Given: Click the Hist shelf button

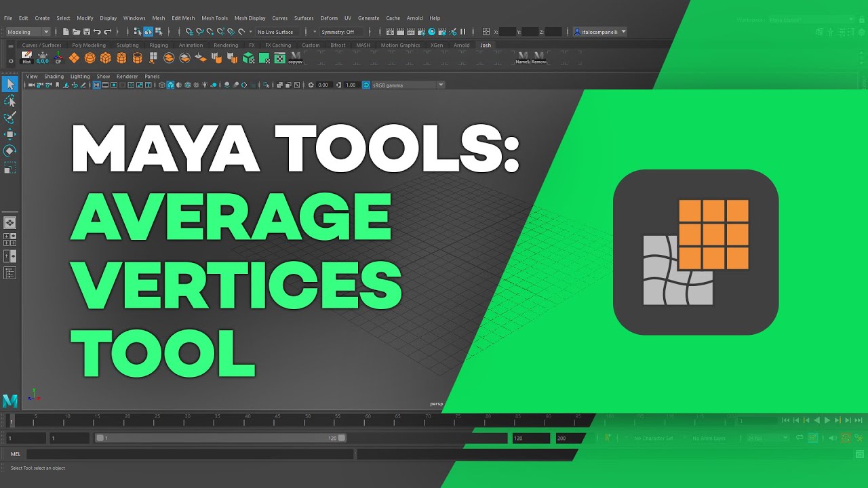Looking at the screenshot, I should click(x=26, y=58).
